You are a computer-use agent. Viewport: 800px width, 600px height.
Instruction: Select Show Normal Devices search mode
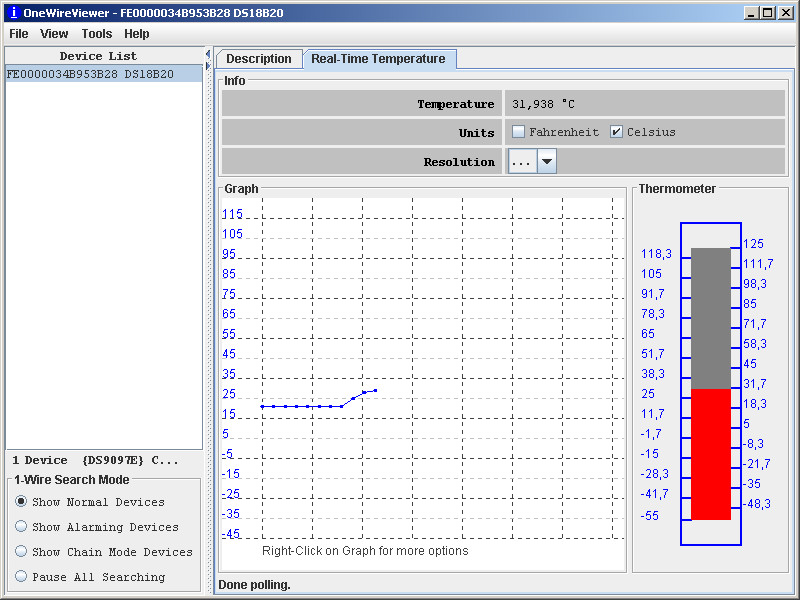coord(21,503)
